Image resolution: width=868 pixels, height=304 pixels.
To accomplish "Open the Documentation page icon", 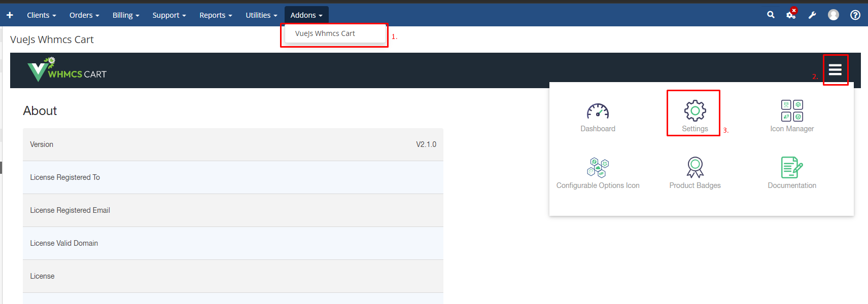I will [792, 167].
